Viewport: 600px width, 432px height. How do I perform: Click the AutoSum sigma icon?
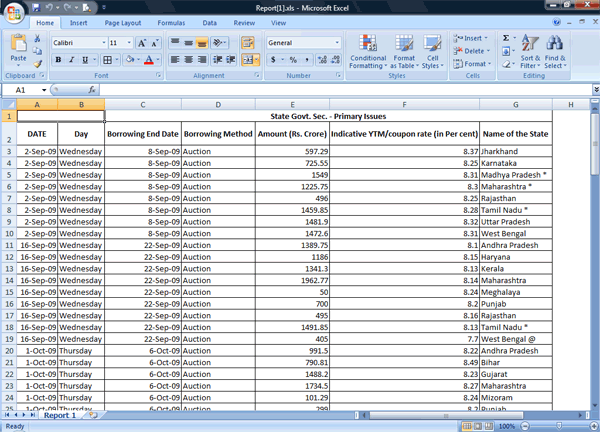506,38
